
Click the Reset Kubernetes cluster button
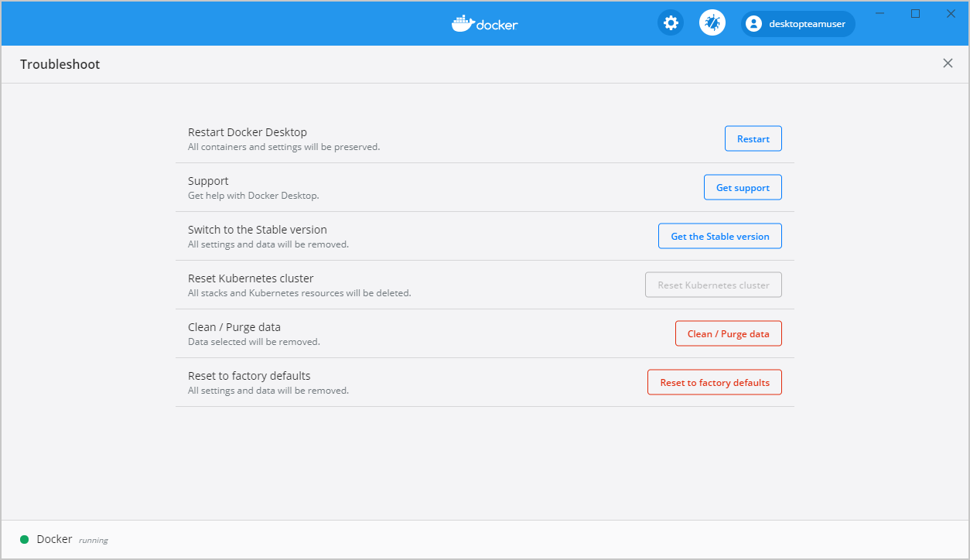click(713, 285)
